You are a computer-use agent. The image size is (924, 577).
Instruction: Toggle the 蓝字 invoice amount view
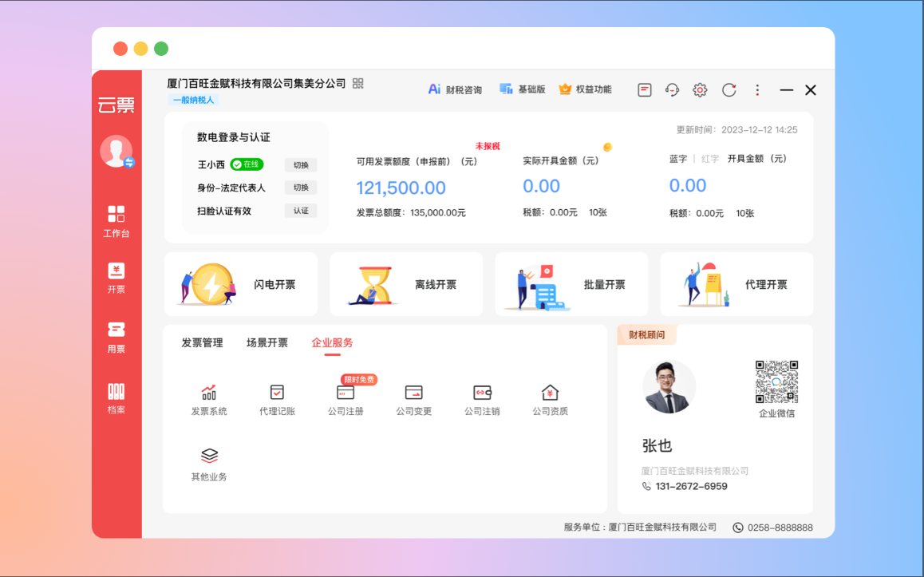[x=677, y=159]
